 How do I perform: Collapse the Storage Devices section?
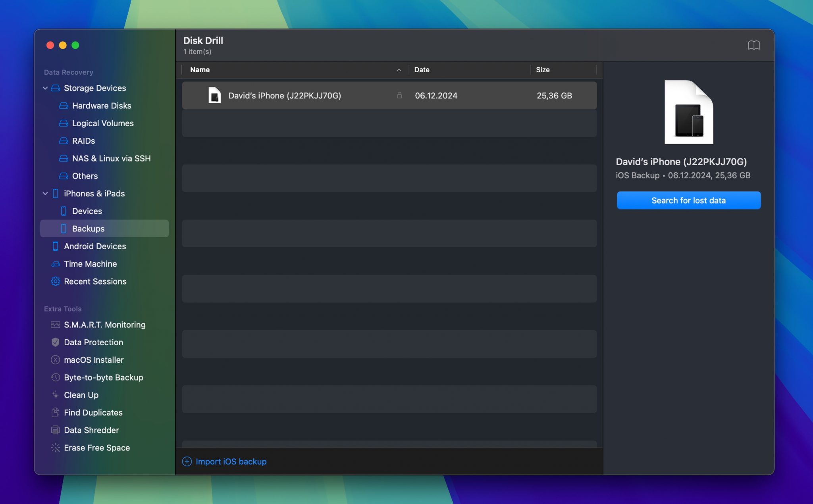[x=45, y=88]
